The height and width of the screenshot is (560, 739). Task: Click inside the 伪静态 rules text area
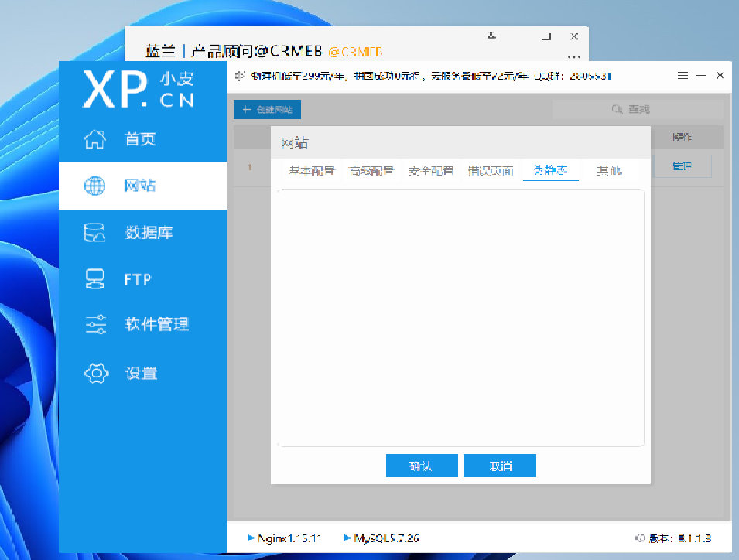coord(460,318)
